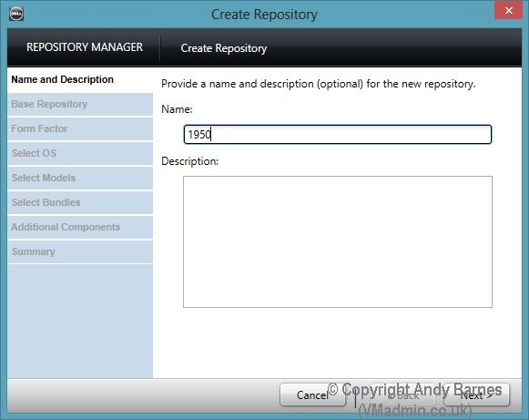Cancel the repository creation wizard

pos(312,394)
